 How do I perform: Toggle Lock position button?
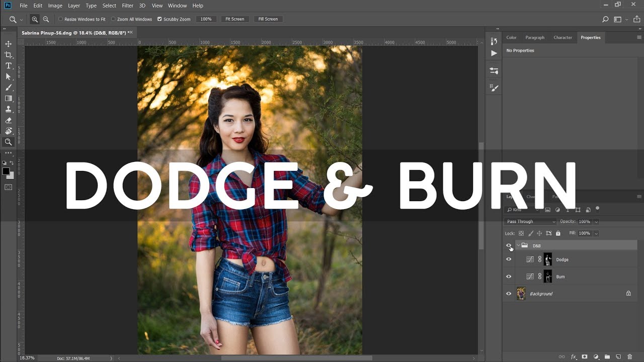tap(539, 233)
